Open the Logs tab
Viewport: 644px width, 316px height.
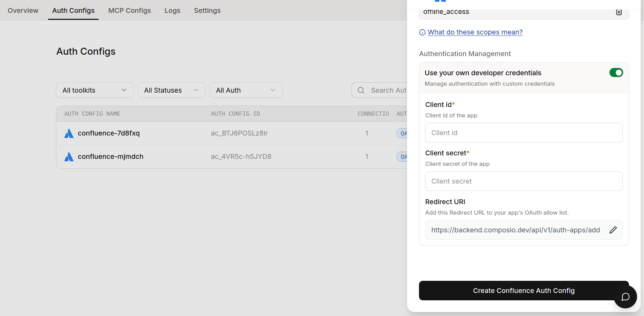(x=172, y=10)
